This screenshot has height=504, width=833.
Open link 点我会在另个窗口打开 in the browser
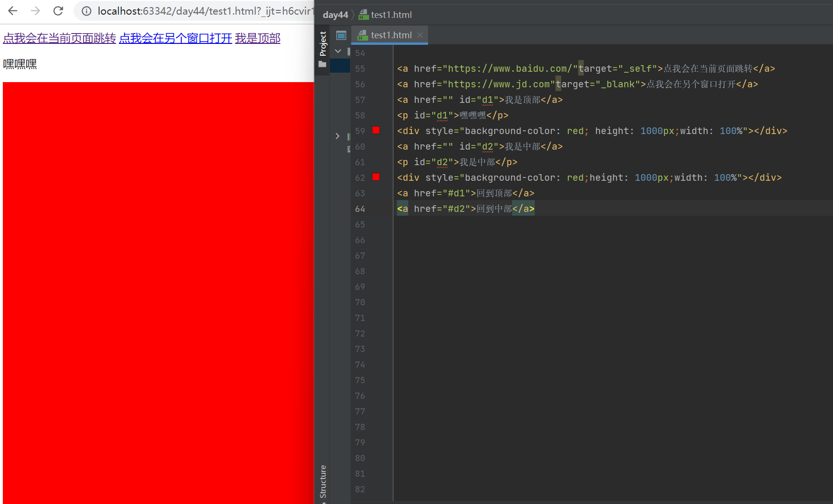point(176,38)
